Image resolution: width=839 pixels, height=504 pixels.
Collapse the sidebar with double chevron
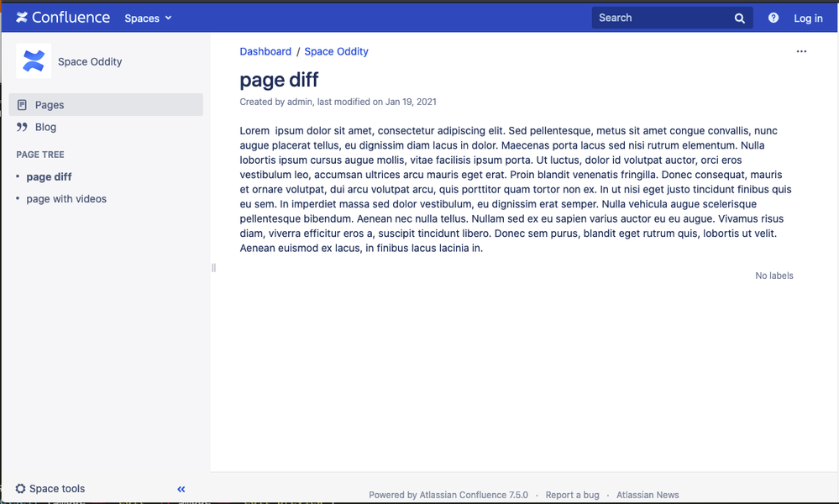click(181, 489)
